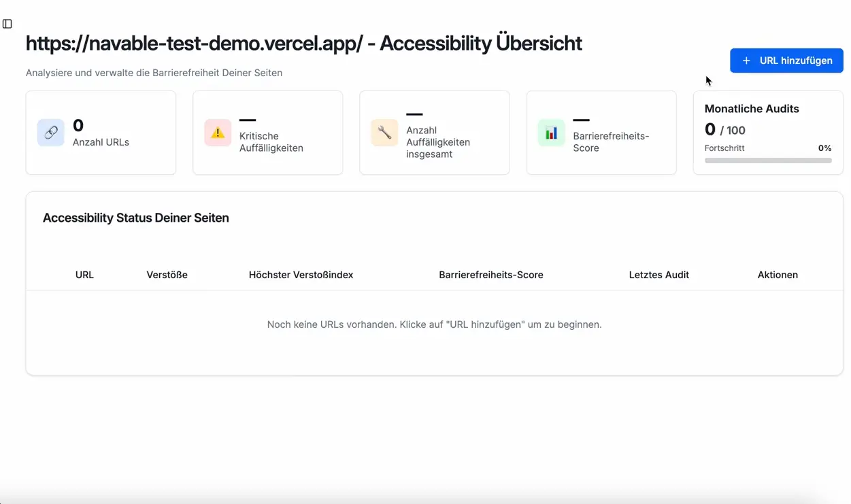Click the Anzahl URLs counter showing 0
Screen dimensions: 851x504
pyautogui.click(x=78, y=125)
